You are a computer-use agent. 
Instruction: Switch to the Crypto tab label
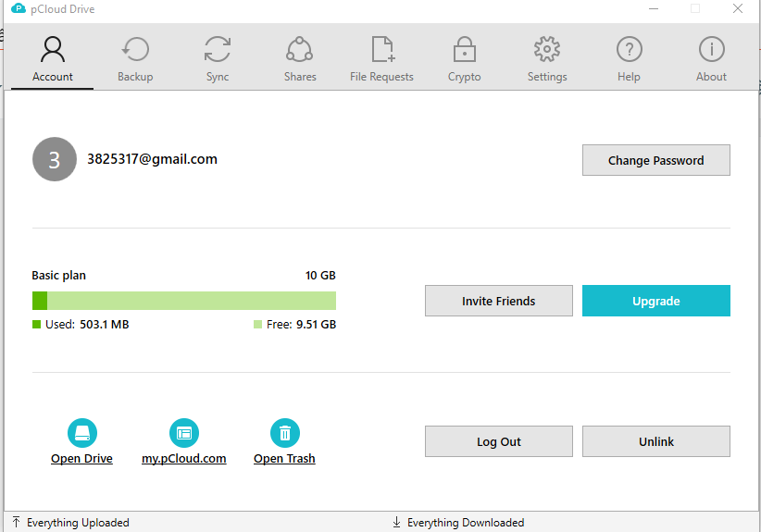click(x=465, y=77)
